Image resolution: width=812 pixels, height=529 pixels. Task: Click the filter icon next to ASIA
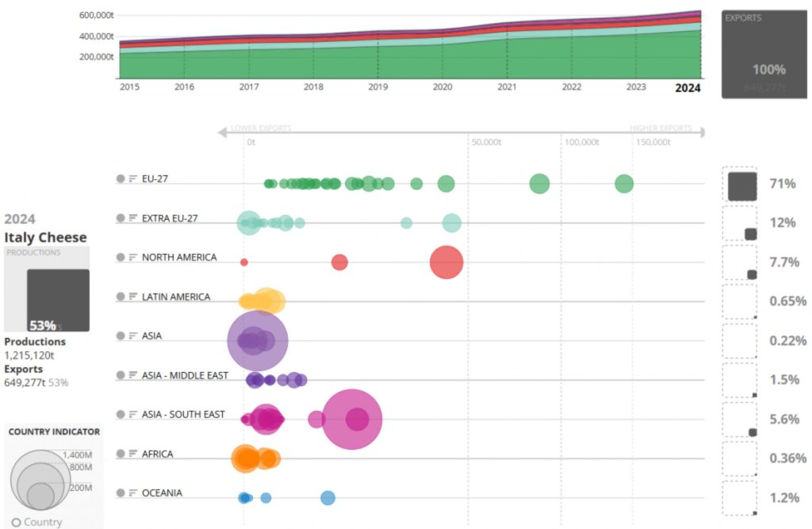tap(132, 335)
